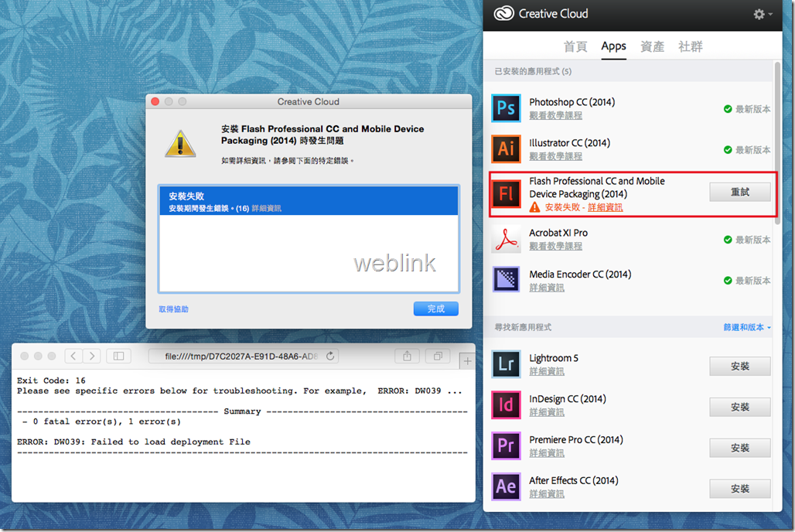This screenshot has width=795, height=532.
Task: Install Premiere Pro CC with 安裝 button
Action: point(740,448)
